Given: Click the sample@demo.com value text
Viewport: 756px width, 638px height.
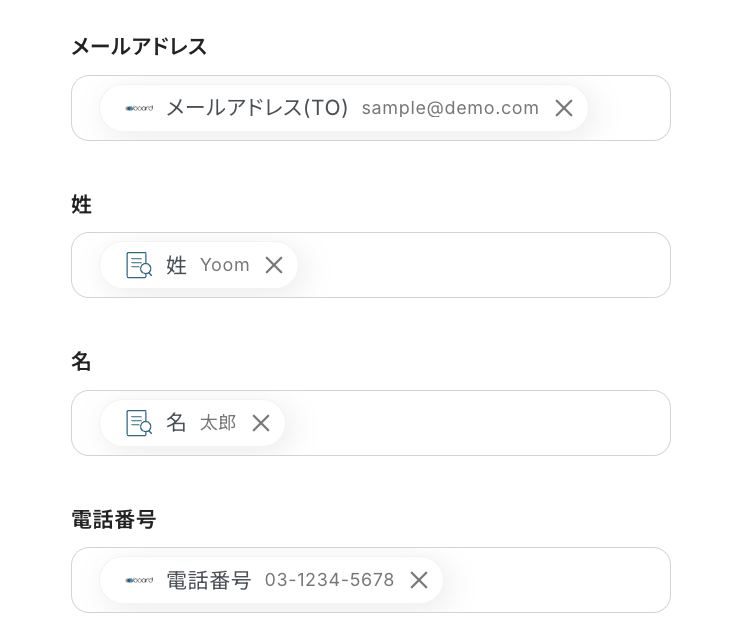Looking at the screenshot, I should (x=450, y=108).
